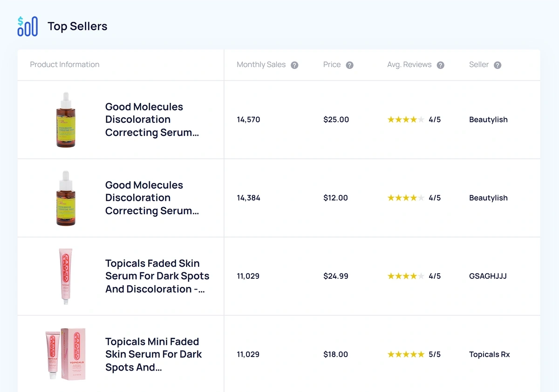The width and height of the screenshot is (559, 392).
Task: Open the Avg. Reviews help tooltip icon
Action: 441,65
